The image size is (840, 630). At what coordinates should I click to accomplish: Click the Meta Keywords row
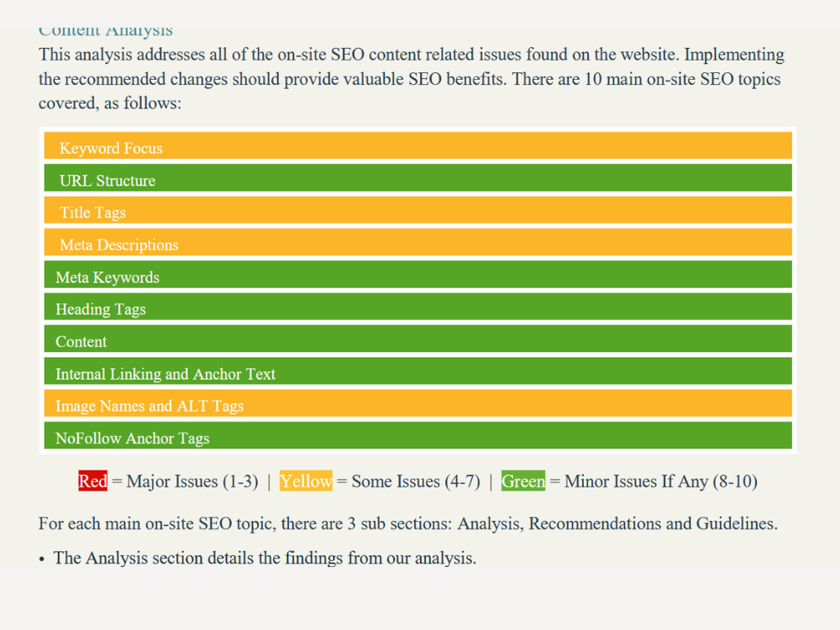(417, 275)
